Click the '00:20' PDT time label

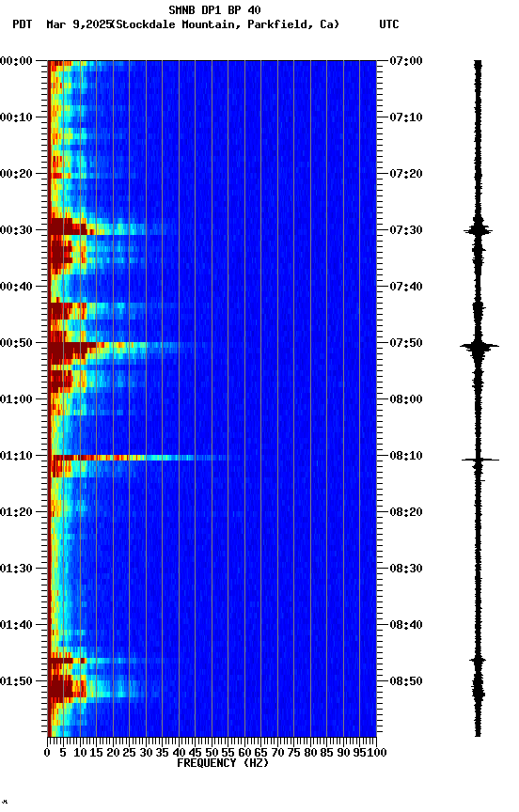point(16,174)
